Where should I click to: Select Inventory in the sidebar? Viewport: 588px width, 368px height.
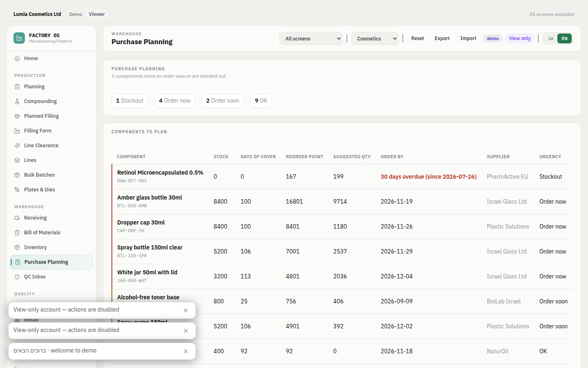(51, 247)
